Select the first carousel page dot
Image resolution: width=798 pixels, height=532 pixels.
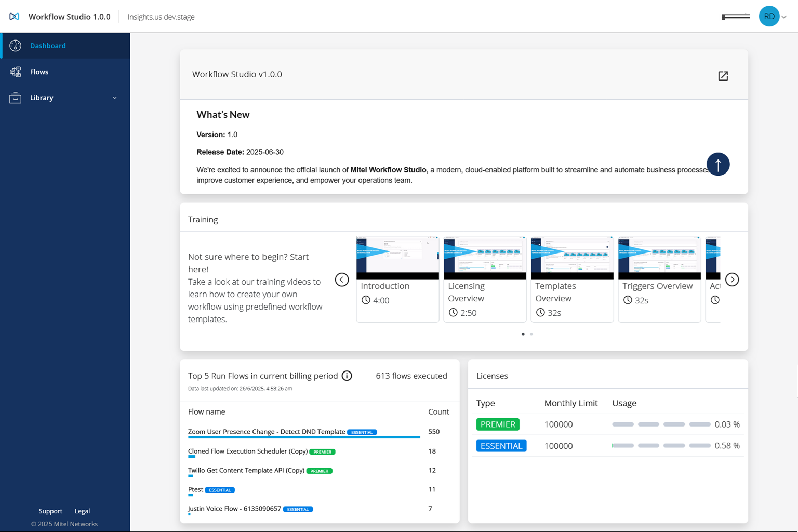point(523,334)
